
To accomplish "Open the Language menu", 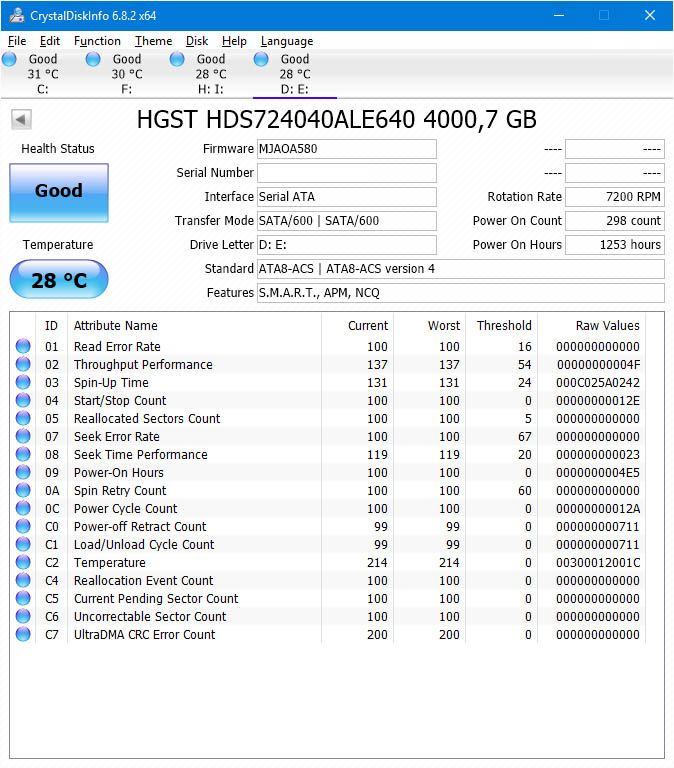I will coord(287,41).
